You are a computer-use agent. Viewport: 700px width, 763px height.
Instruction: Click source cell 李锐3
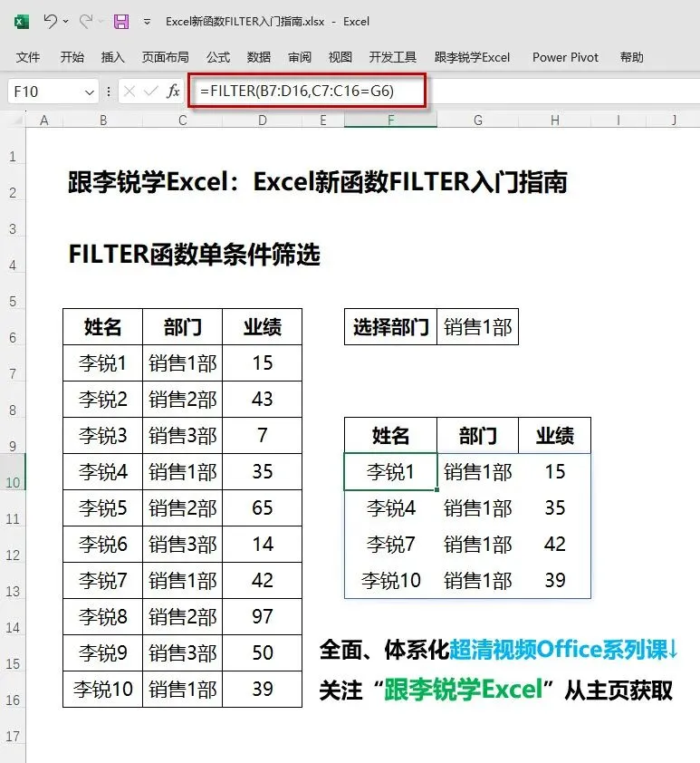tap(102, 435)
